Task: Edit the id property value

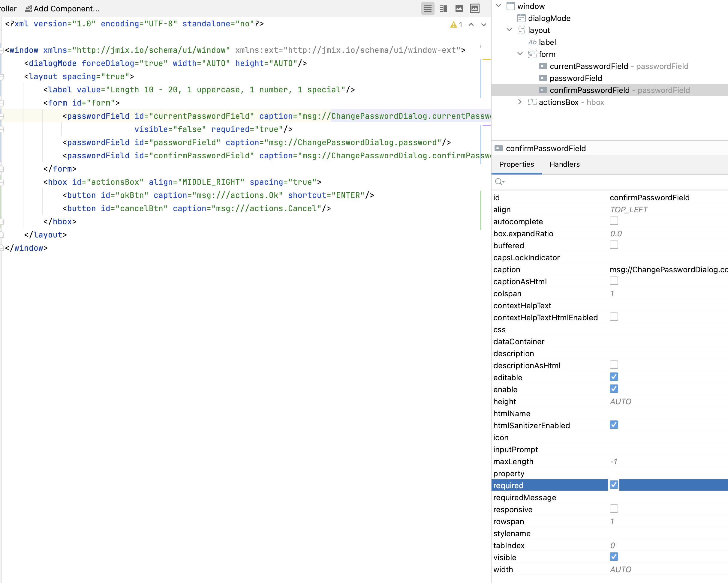Action: coord(668,198)
